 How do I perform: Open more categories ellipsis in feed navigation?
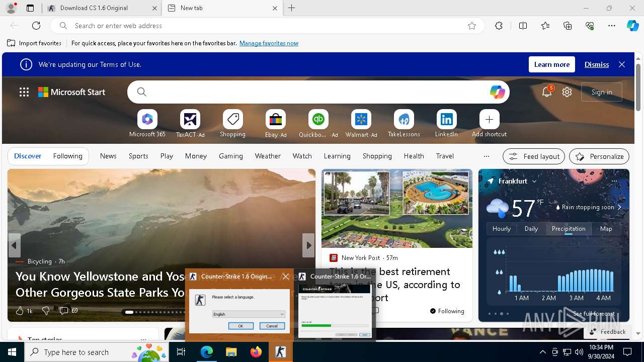486,156
